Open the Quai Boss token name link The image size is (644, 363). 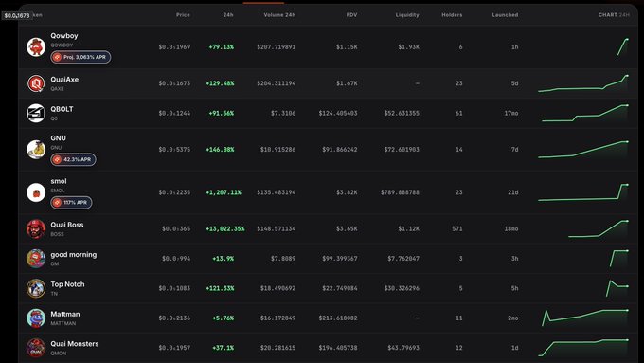point(67,225)
